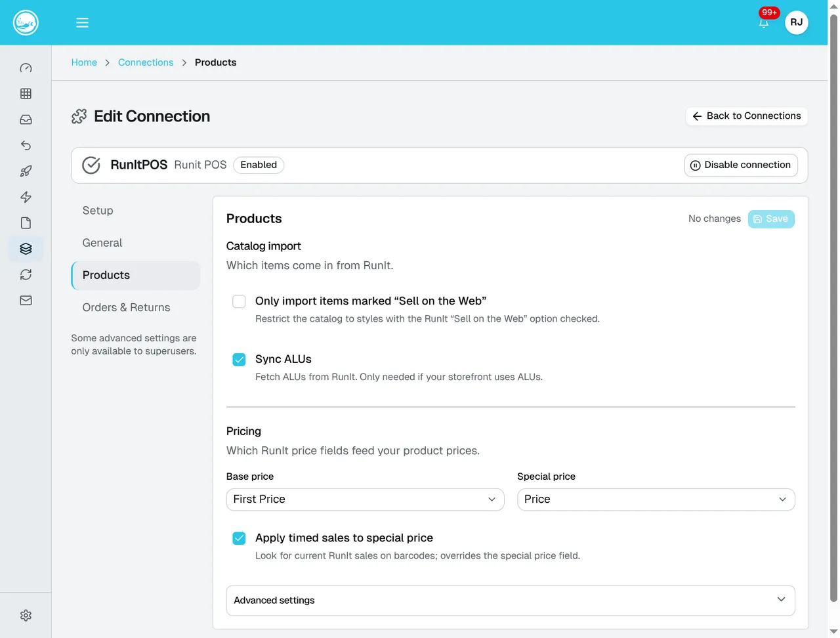Click the Save button
Viewport: 840px width, 638px height.
pos(771,219)
